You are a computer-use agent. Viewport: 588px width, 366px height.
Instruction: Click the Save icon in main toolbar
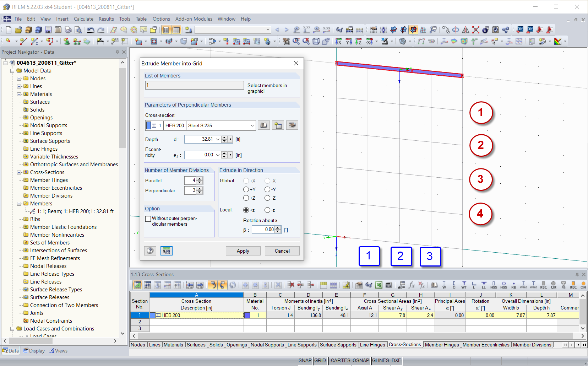click(48, 30)
